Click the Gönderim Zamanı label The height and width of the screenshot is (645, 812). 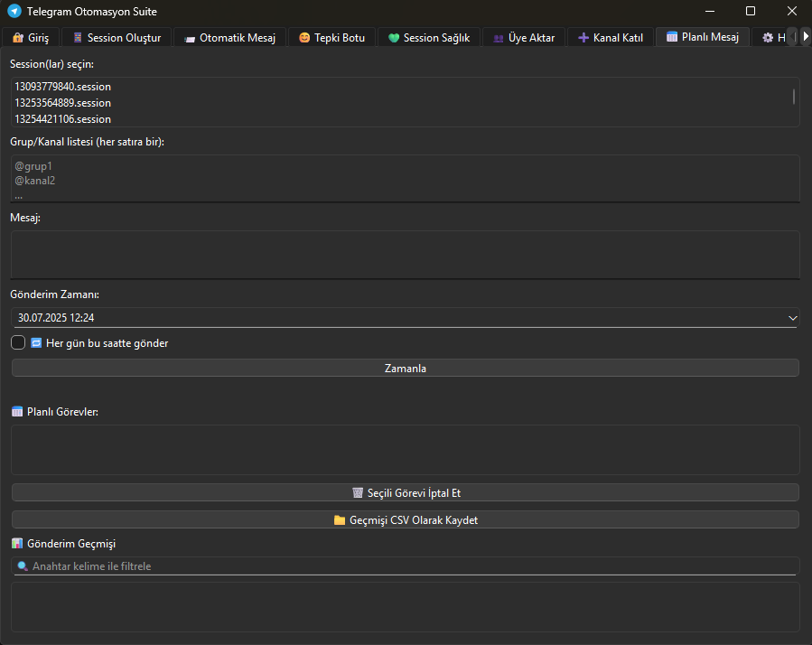point(54,294)
